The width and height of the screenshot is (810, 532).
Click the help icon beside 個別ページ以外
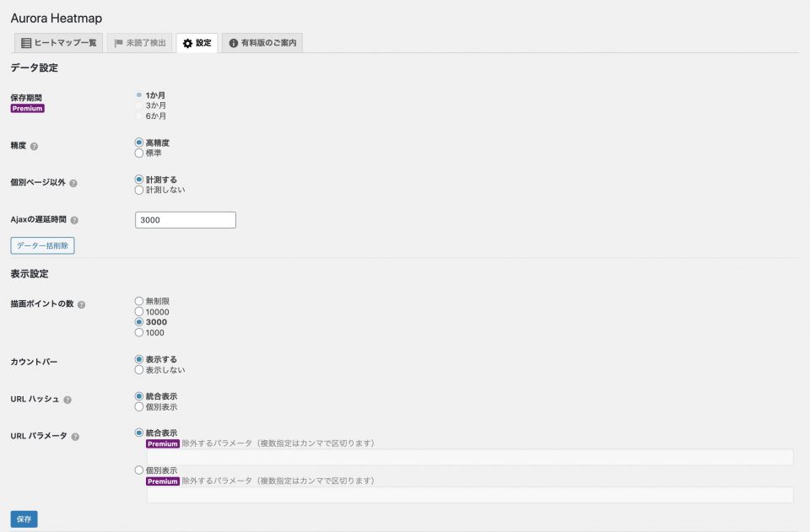[73, 182]
